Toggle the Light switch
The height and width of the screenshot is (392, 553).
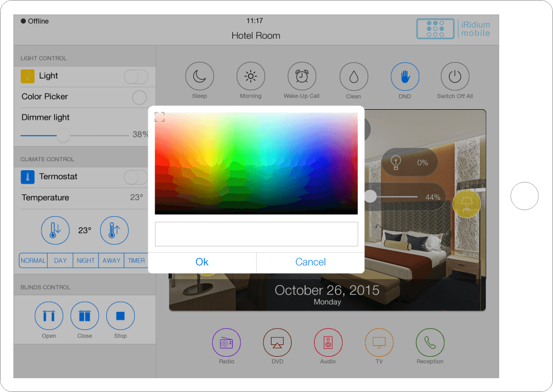click(x=136, y=77)
